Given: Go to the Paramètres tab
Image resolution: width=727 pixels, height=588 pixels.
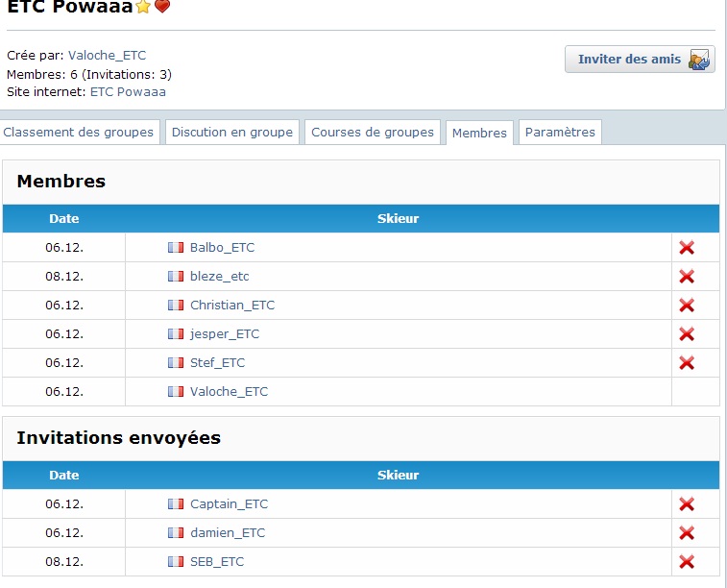Looking at the screenshot, I should (x=560, y=133).
